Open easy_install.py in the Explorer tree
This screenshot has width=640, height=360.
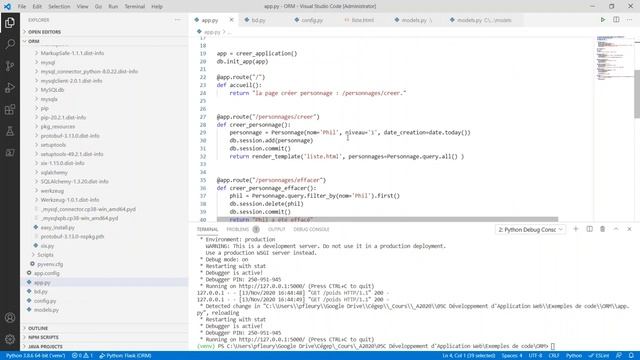pyautogui.click(x=58, y=227)
